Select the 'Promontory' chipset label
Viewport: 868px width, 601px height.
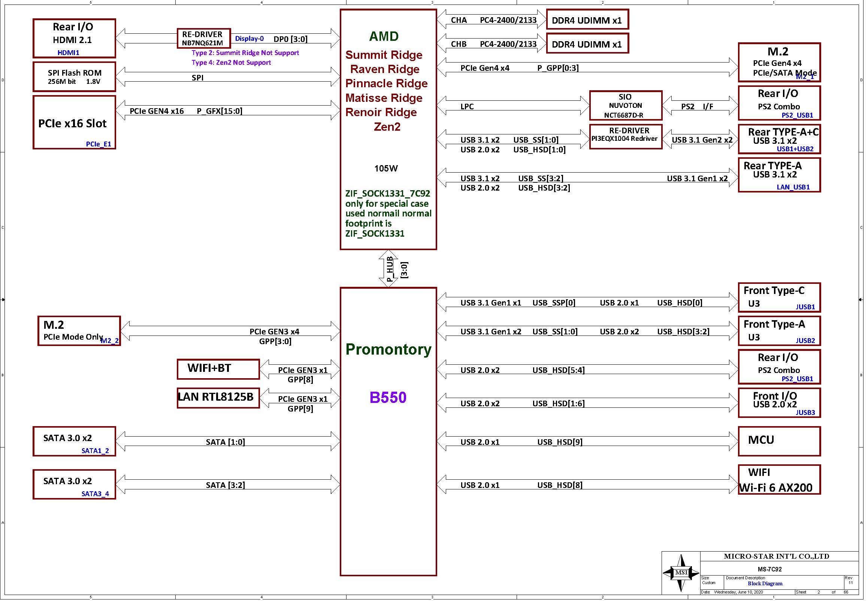click(388, 349)
